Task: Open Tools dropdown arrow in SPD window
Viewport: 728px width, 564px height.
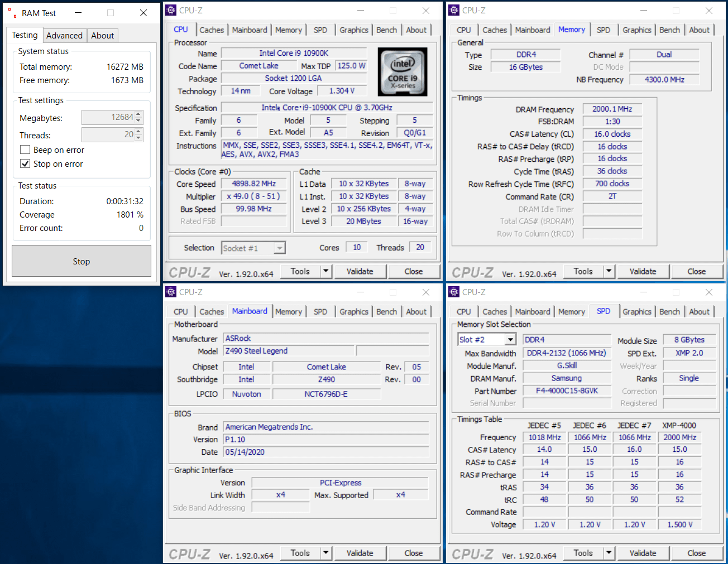Action: pyautogui.click(x=609, y=553)
